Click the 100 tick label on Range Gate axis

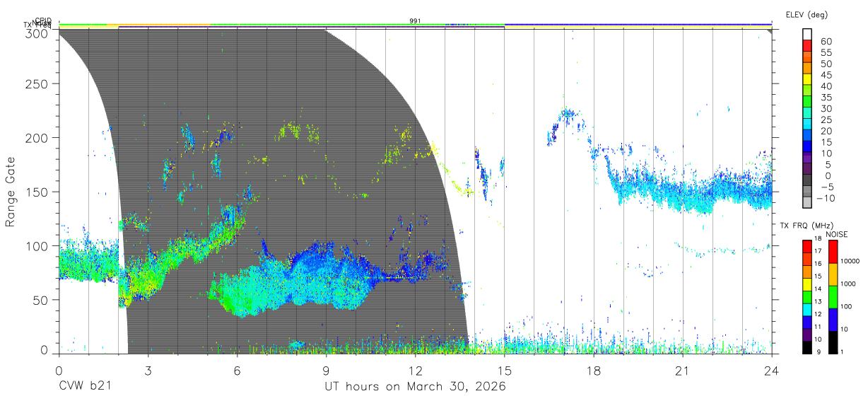pos(37,245)
